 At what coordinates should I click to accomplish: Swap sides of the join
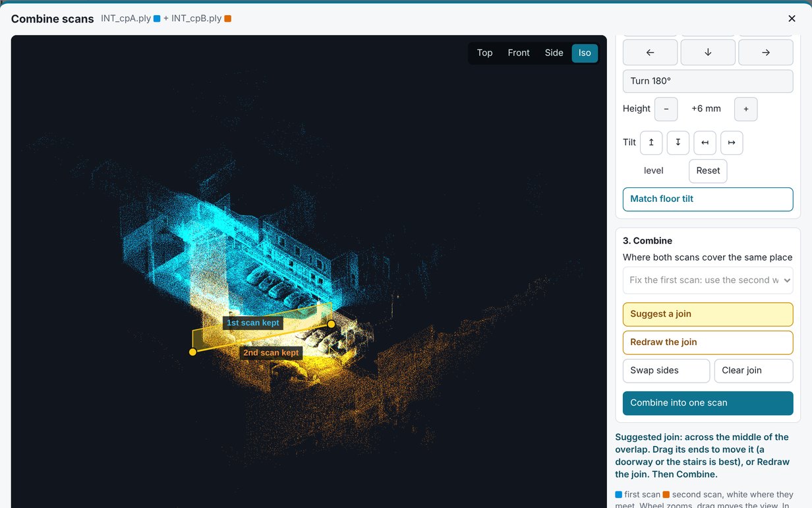[666, 371]
